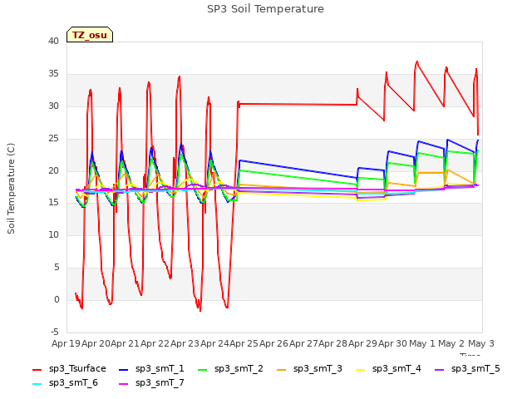
Task: Click the 35 y-axis tick label
Action: [x=53, y=74]
